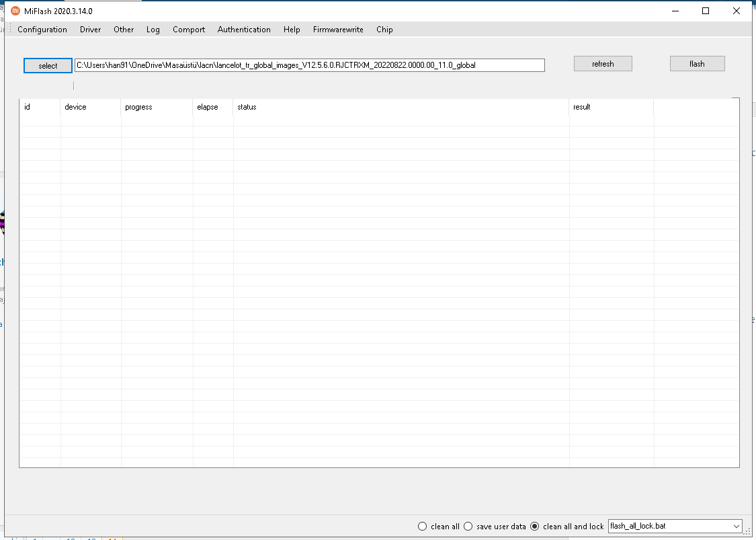Click the 'id' column header

point(40,107)
